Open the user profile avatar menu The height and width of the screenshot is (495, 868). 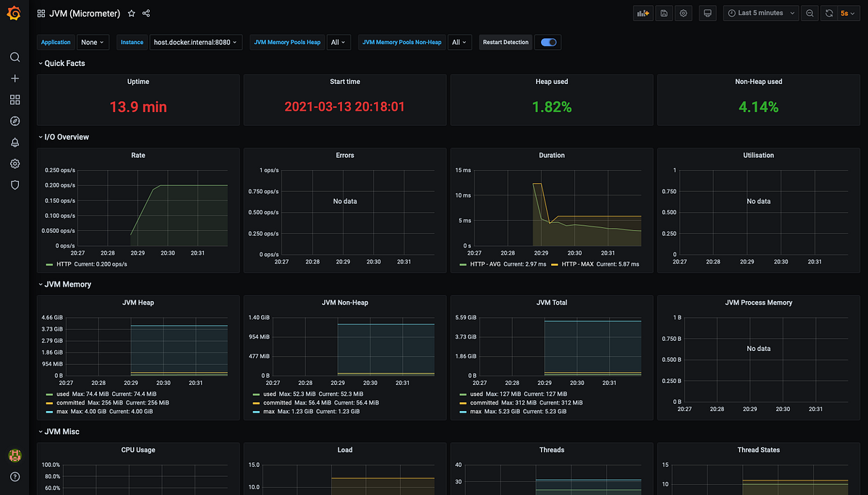[x=14, y=455]
